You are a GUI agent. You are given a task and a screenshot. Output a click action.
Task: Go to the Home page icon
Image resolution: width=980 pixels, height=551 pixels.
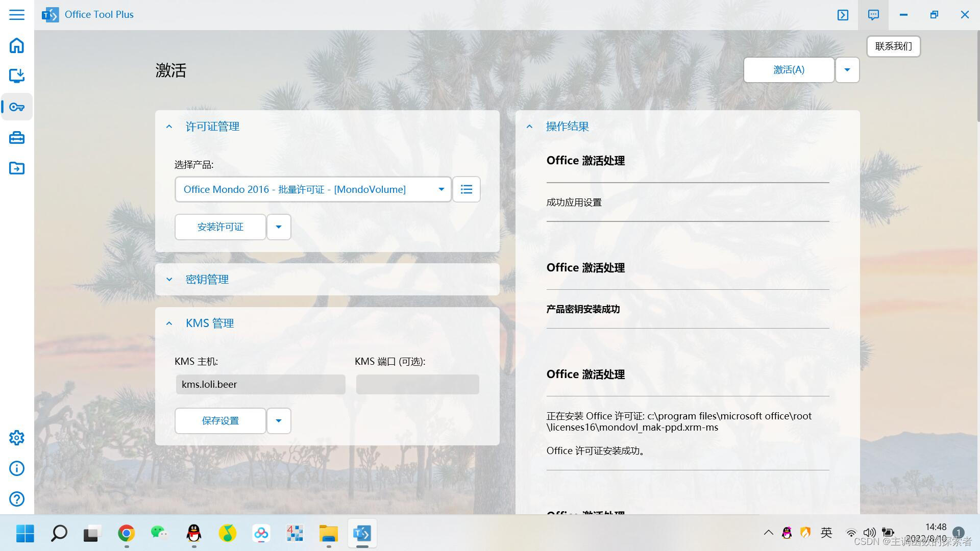click(17, 45)
